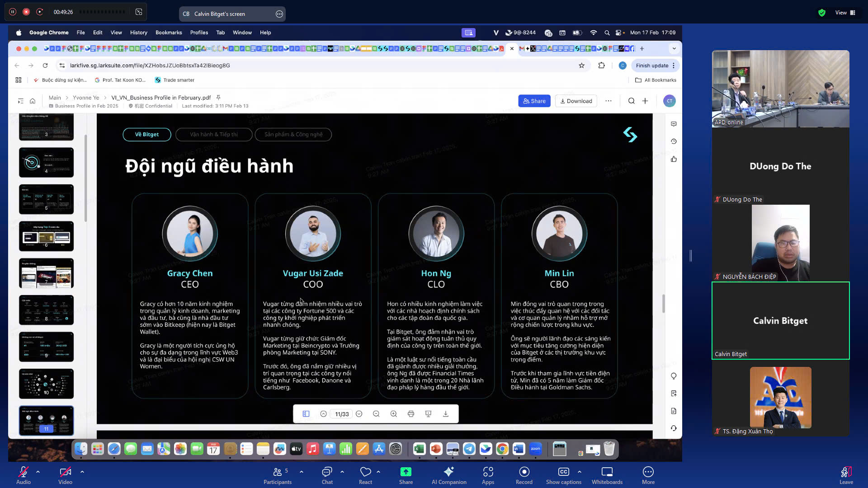Zoom in on the PDF page
This screenshot has width=868, height=488.
point(394,414)
